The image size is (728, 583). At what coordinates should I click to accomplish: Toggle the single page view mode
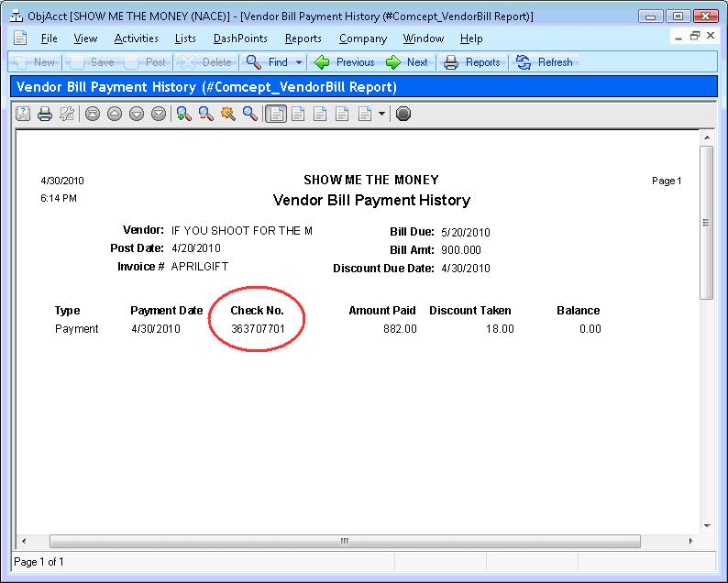[275, 114]
